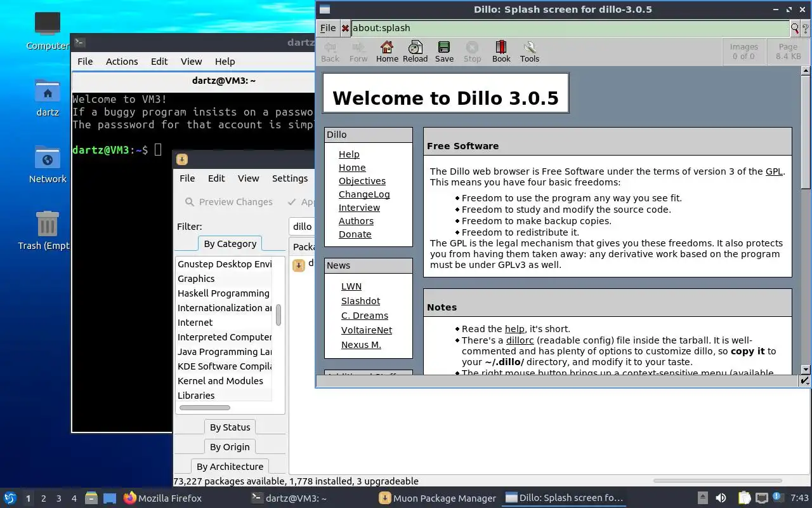
Task: Click the show desktop icon in the taskbar
Action: [x=110, y=498]
